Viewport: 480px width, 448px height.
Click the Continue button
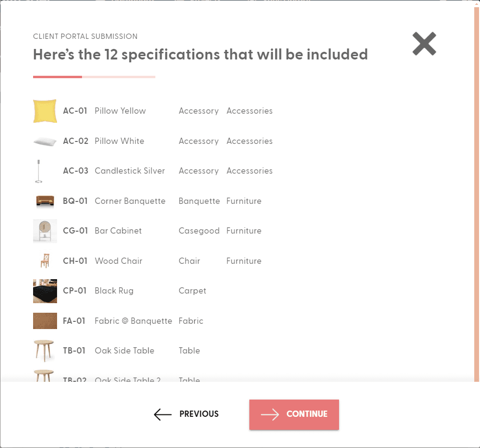[294, 414]
